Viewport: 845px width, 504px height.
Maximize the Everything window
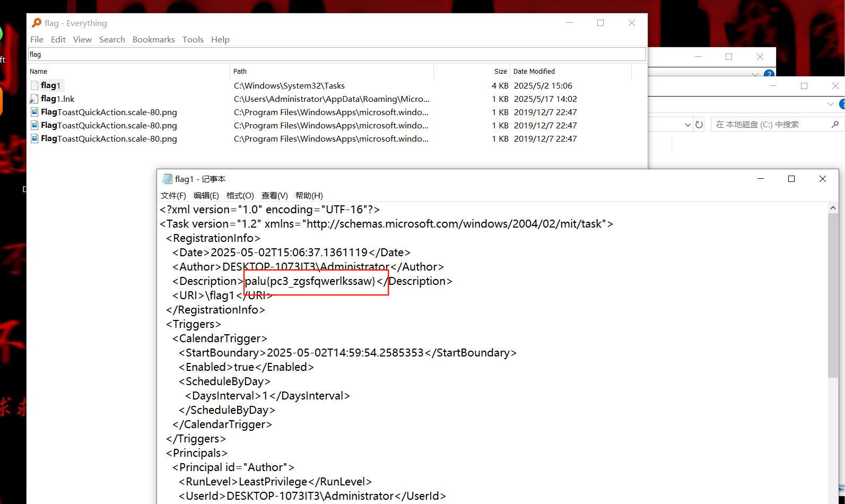click(600, 23)
